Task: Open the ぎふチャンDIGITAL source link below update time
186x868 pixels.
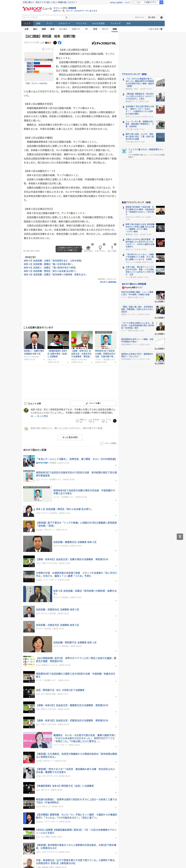Action: [108, 282]
